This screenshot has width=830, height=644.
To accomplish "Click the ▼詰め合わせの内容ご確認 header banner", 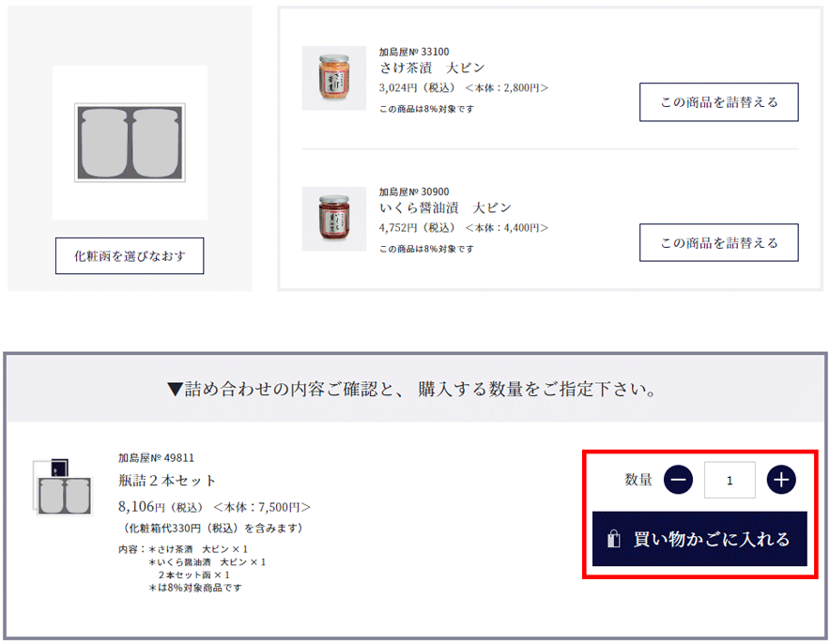I will pos(415,389).
